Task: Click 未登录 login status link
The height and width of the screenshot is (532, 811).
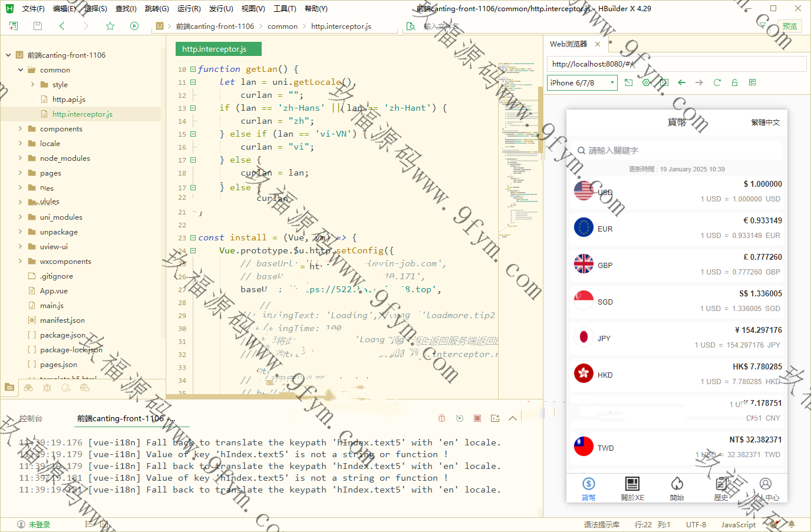Action: pos(39,524)
